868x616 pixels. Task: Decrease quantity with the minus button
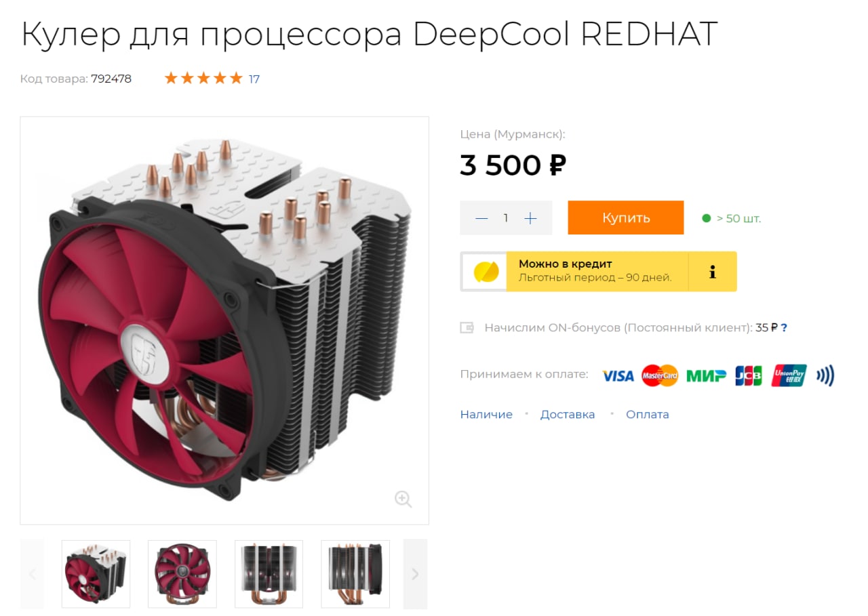[481, 218]
